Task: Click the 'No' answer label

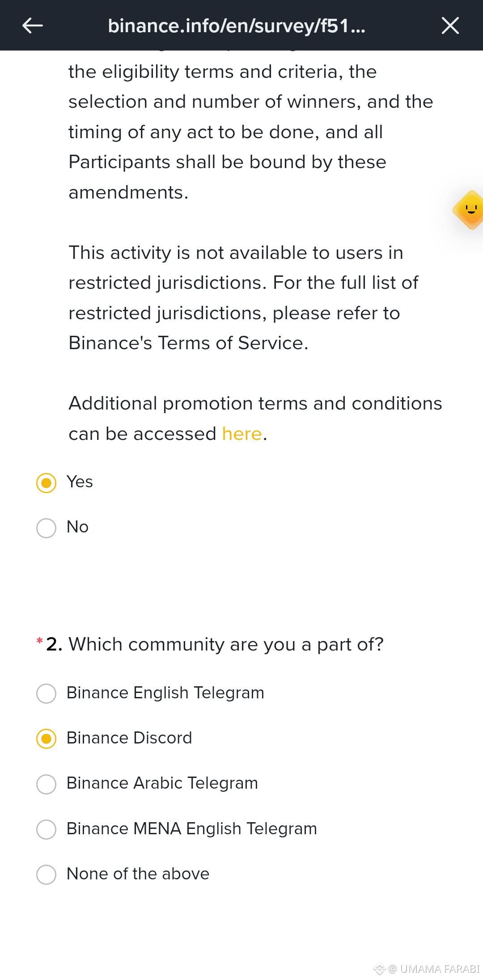Action: pyautogui.click(x=77, y=527)
